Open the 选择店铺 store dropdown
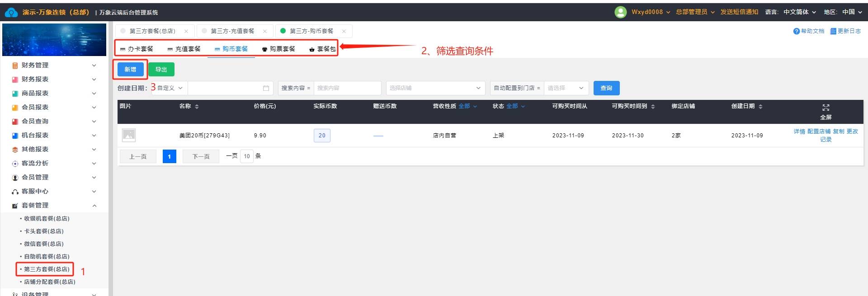 [x=435, y=88]
